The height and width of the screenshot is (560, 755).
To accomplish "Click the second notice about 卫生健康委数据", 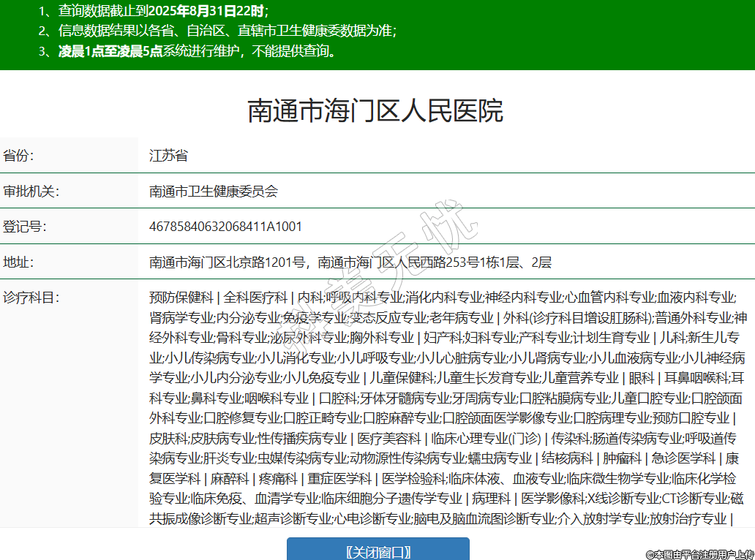I will coord(227,31).
